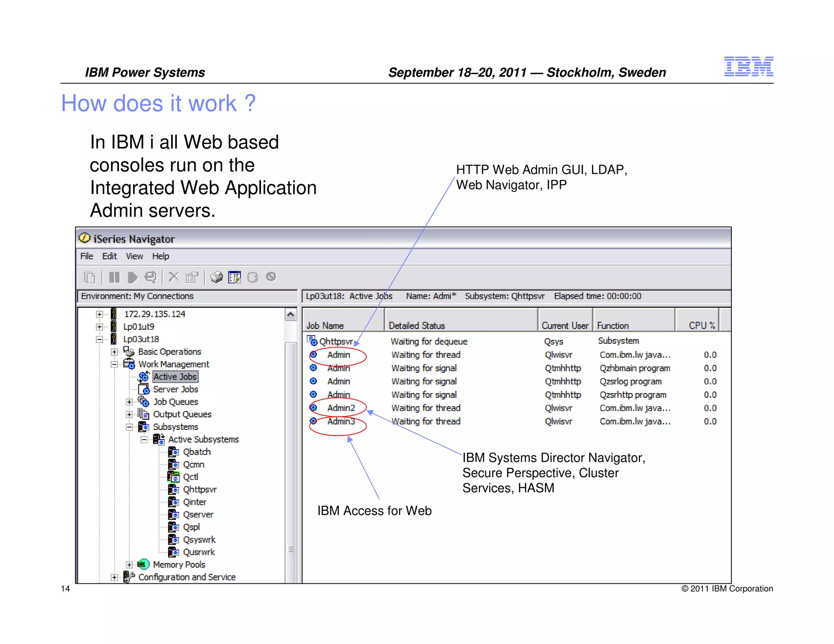Collapse the Lp03ut18 connection node
This screenshot has height=644, width=834.
(x=99, y=340)
